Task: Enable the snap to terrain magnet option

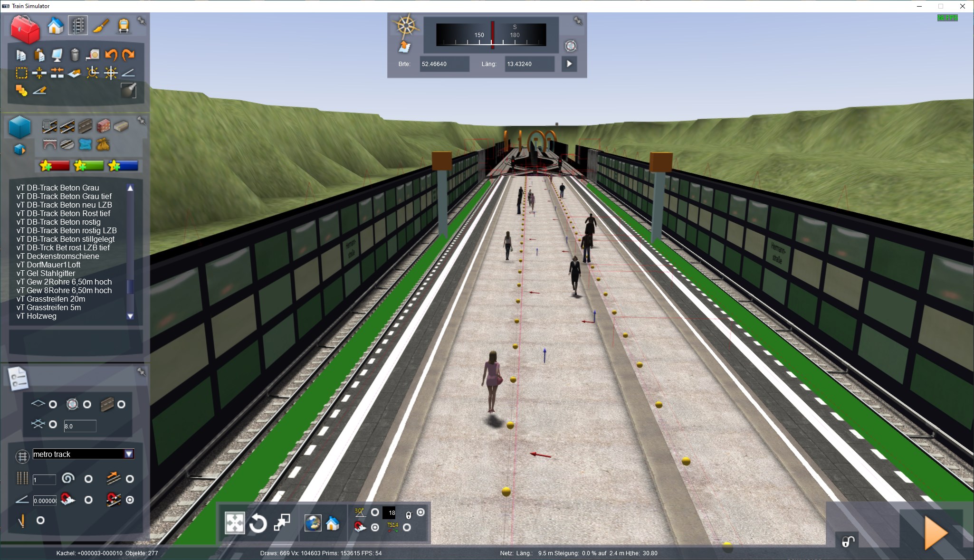Action: tap(88, 500)
